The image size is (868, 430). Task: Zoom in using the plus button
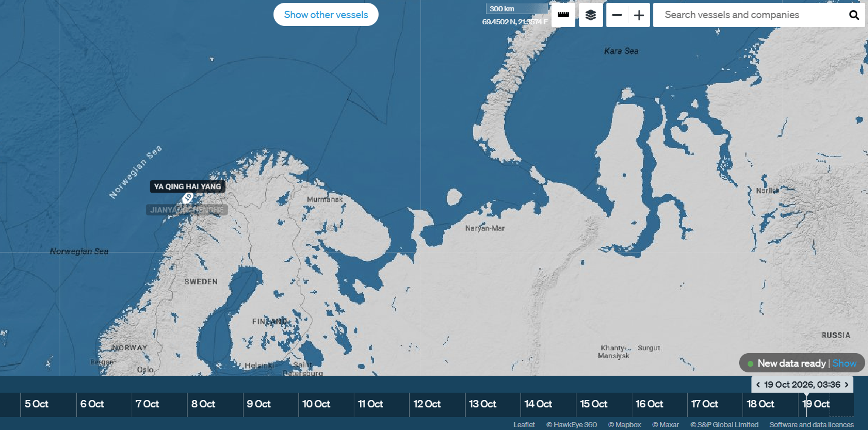click(x=639, y=15)
